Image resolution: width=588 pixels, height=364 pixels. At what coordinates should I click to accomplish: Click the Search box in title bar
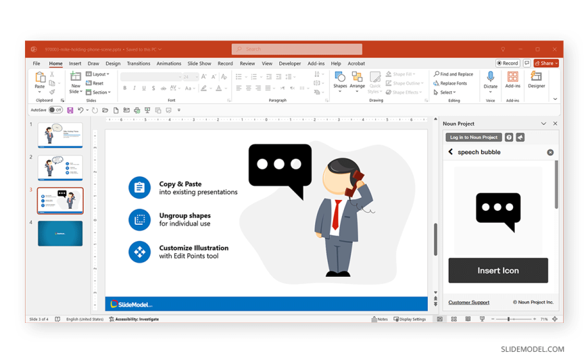297,49
